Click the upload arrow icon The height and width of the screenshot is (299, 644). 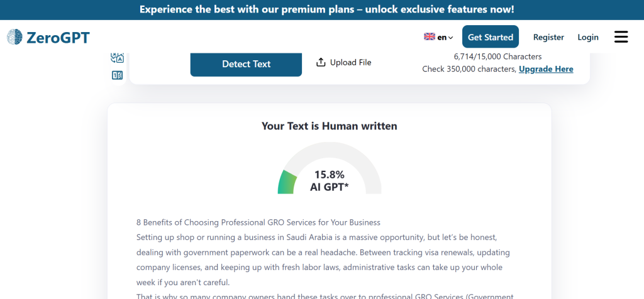click(321, 62)
